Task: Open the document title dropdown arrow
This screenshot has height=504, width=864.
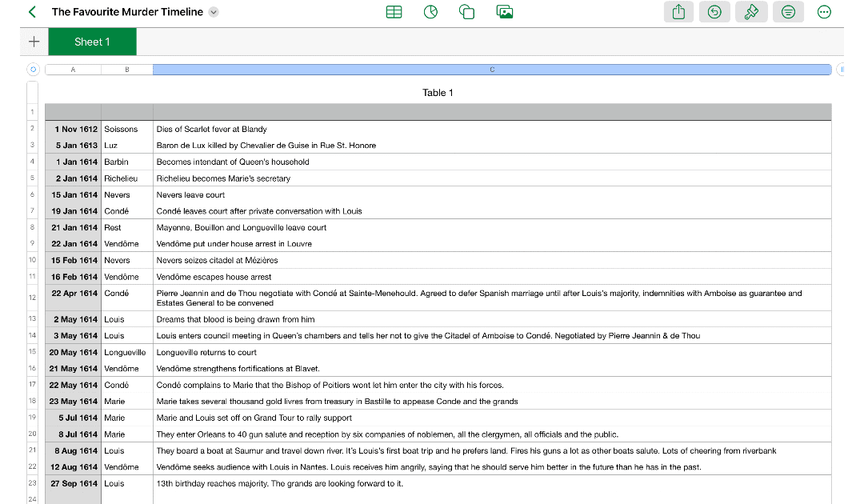Action: click(x=214, y=12)
